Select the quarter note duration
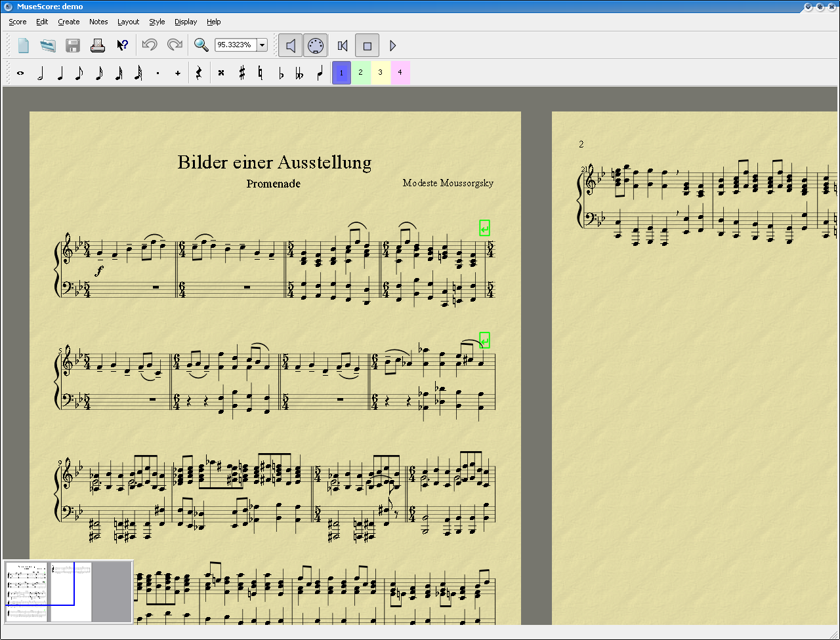The width and height of the screenshot is (840, 640). click(60, 73)
